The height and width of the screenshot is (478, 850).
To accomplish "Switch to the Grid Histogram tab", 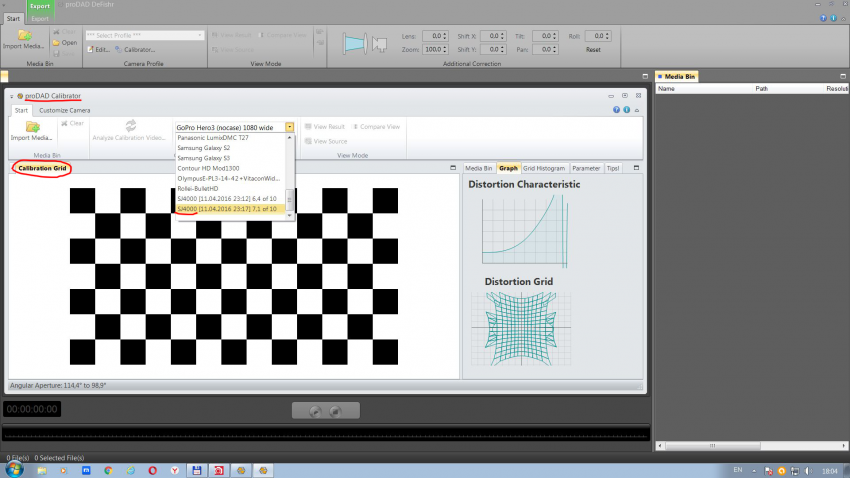I will point(545,168).
